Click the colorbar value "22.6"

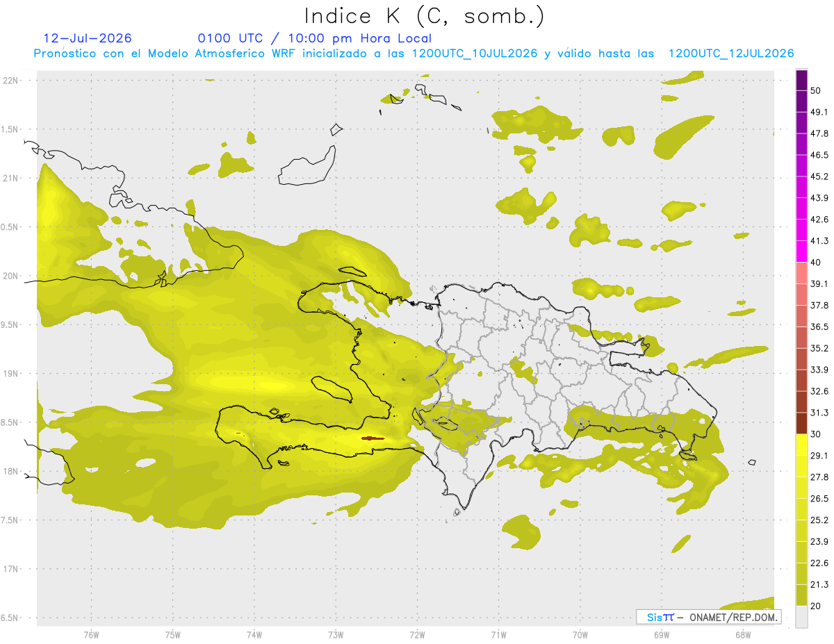coord(819,563)
